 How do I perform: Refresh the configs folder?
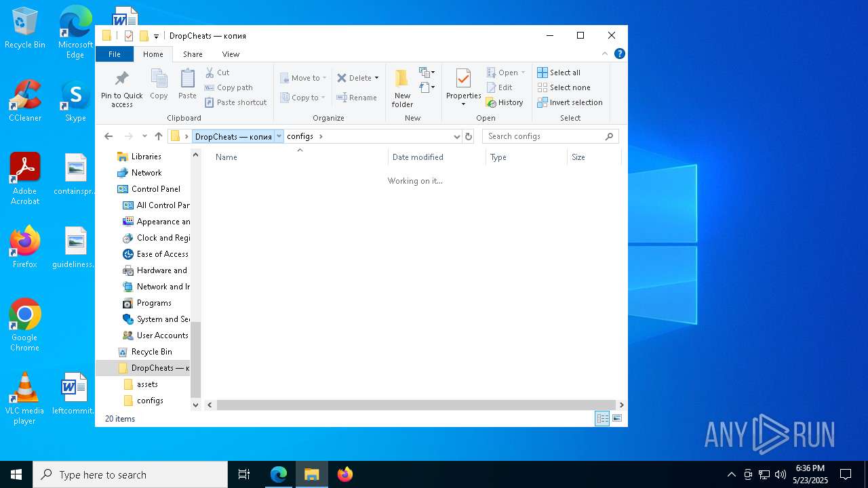pyautogui.click(x=468, y=136)
